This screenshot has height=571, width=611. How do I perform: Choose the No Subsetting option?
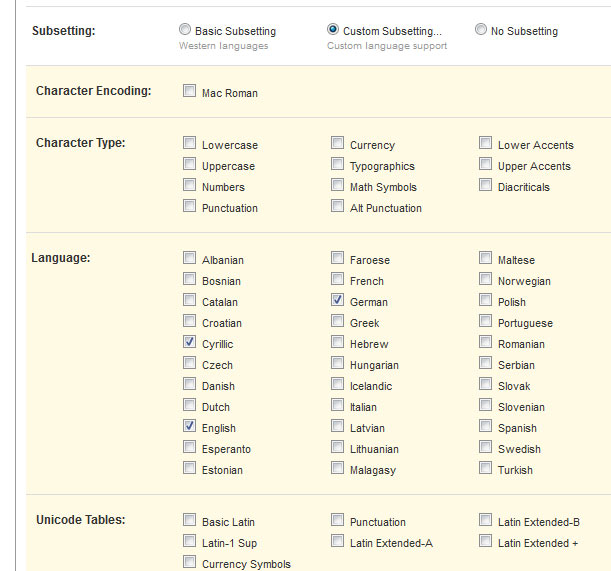tap(481, 29)
